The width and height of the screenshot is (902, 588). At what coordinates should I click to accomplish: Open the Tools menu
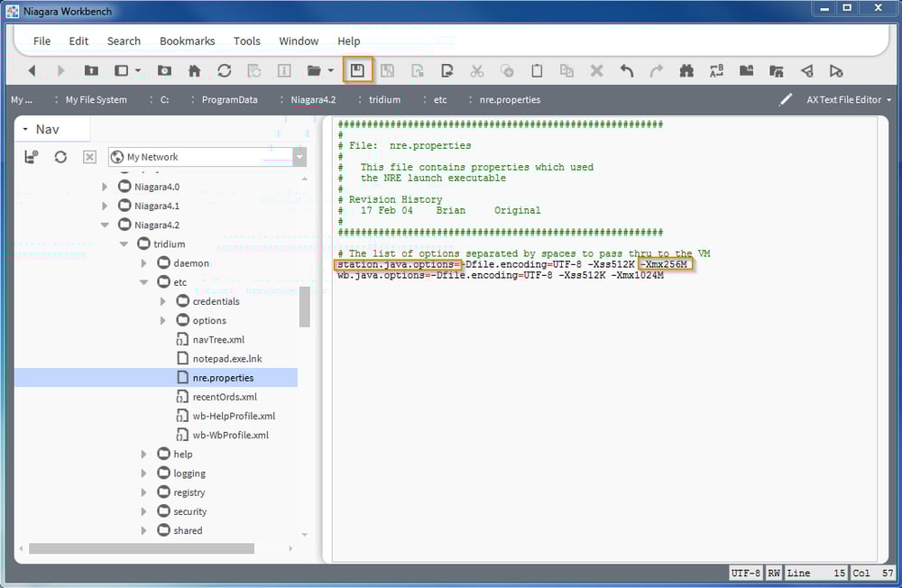click(x=247, y=41)
